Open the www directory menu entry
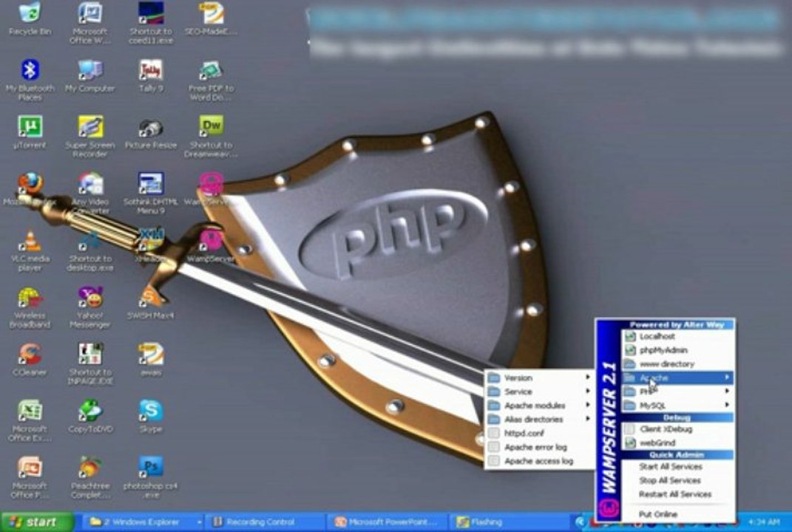Image resolution: width=792 pixels, height=532 pixels. [678, 364]
